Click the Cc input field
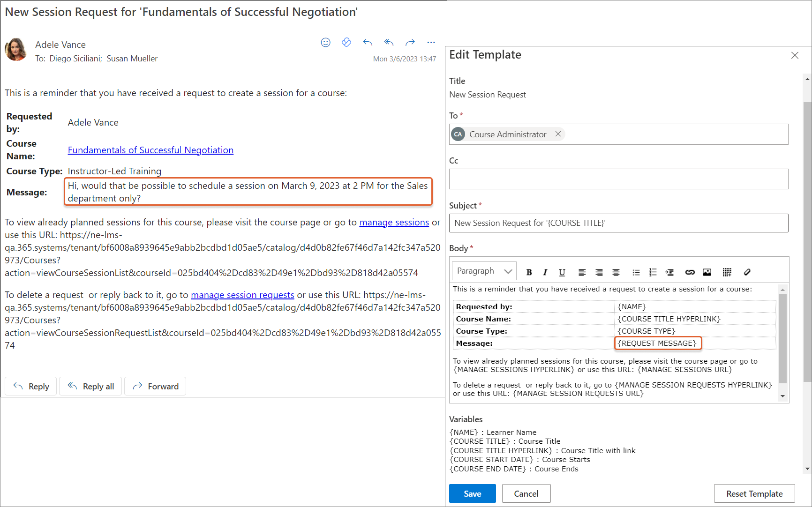812x507 pixels. (618, 179)
